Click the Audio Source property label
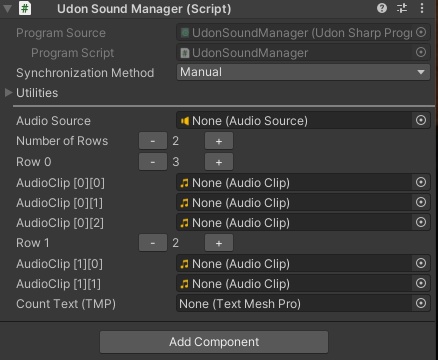 (53, 121)
